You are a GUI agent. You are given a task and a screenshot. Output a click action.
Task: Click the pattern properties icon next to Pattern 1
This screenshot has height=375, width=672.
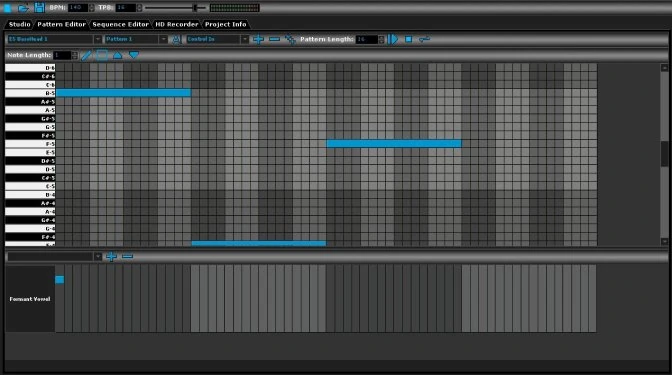tap(176, 39)
